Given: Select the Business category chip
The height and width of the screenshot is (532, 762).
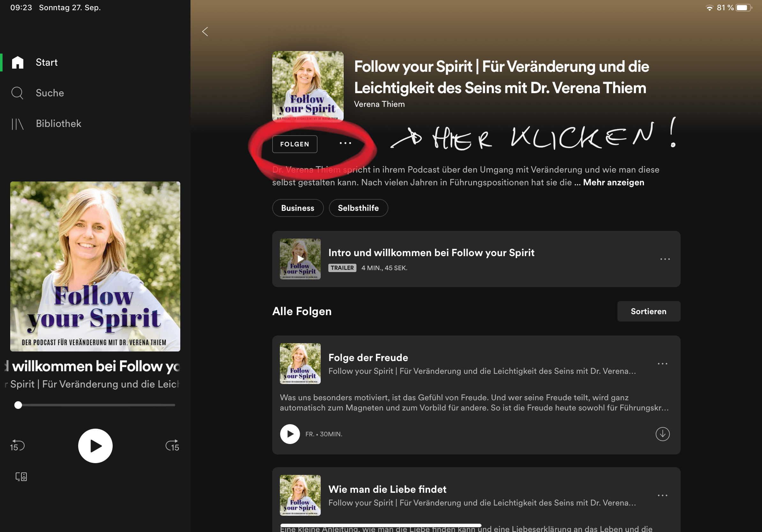Looking at the screenshot, I should 297,208.
